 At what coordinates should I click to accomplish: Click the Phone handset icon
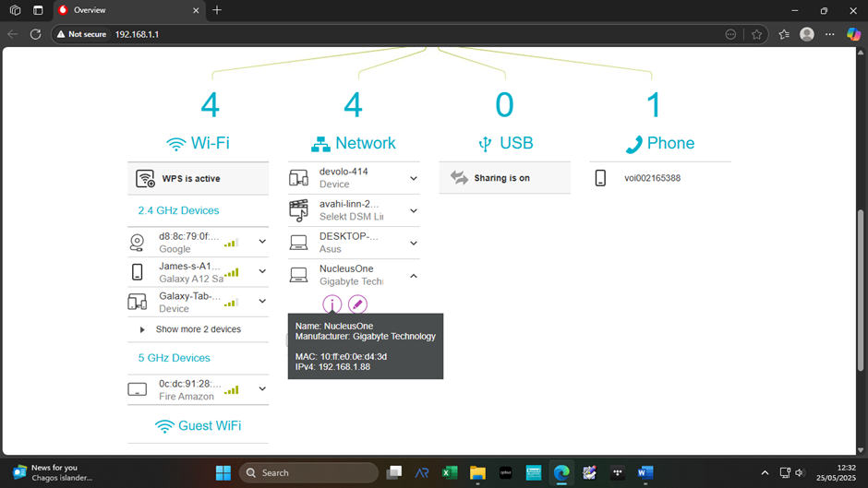coord(633,144)
